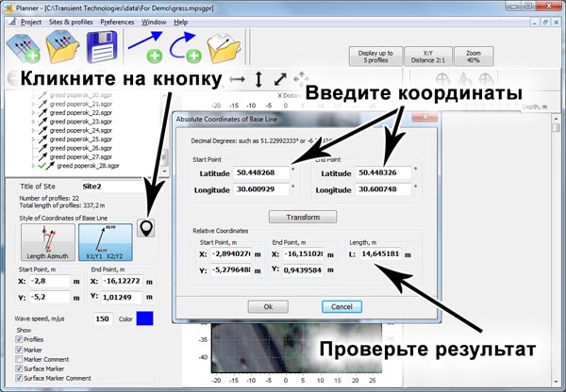The width and height of the screenshot is (566, 392).
Task: Toggle the Surface Marker checkbox
Action: (21, 368)
